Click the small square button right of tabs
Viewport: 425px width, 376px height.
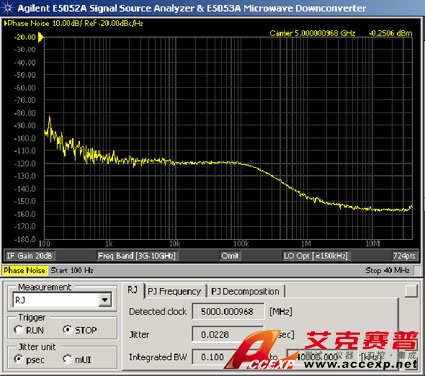click(411, 291)
